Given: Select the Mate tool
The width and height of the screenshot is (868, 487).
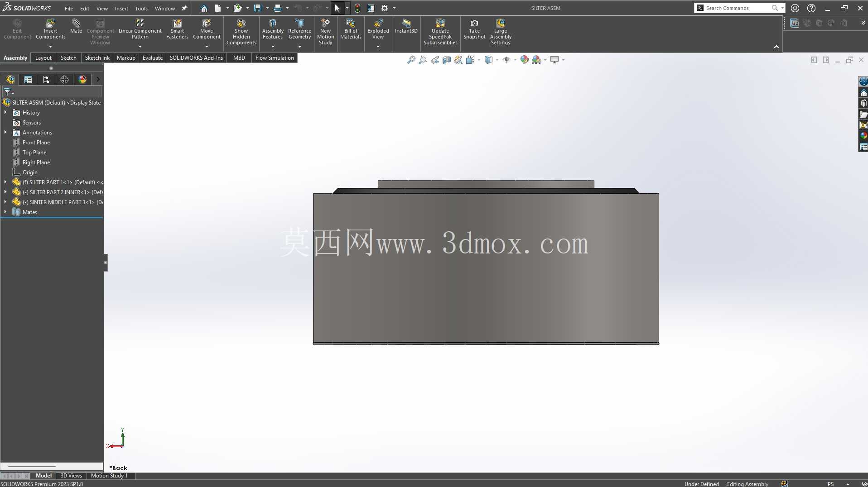Looking at the screenshot, I should click(x=76, y=26).
